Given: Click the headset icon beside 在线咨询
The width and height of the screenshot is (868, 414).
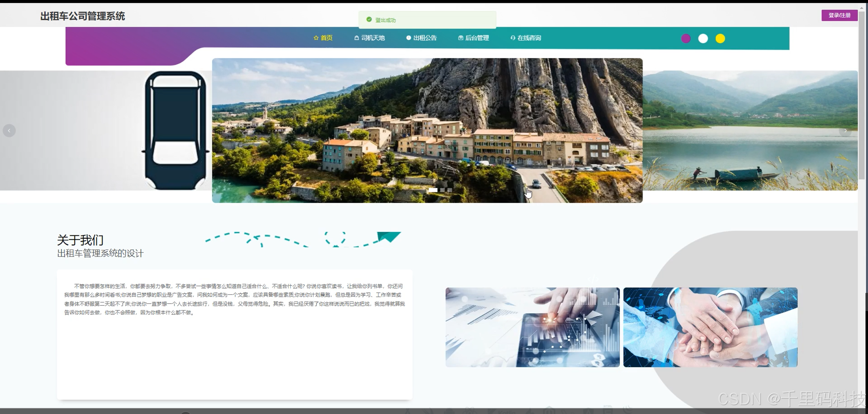Looking at the screenshot, I should (512, 38).
